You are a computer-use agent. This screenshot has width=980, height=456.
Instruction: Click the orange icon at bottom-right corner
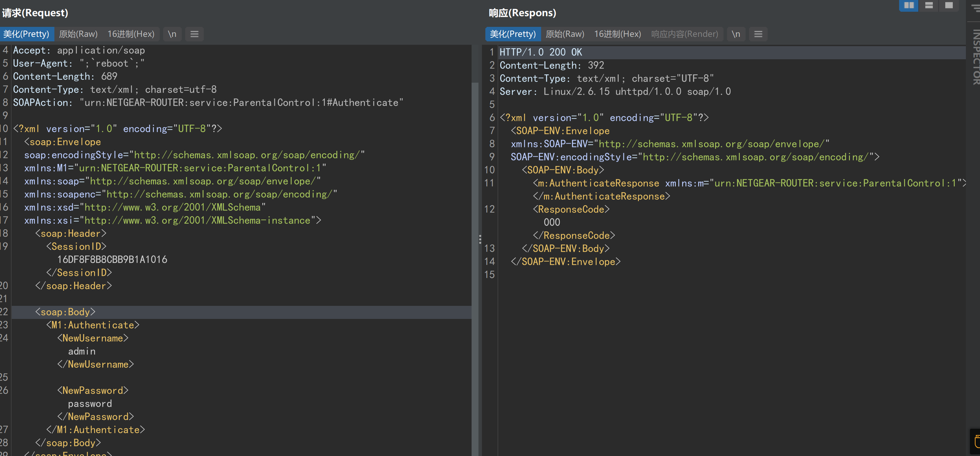coord(977,442)
